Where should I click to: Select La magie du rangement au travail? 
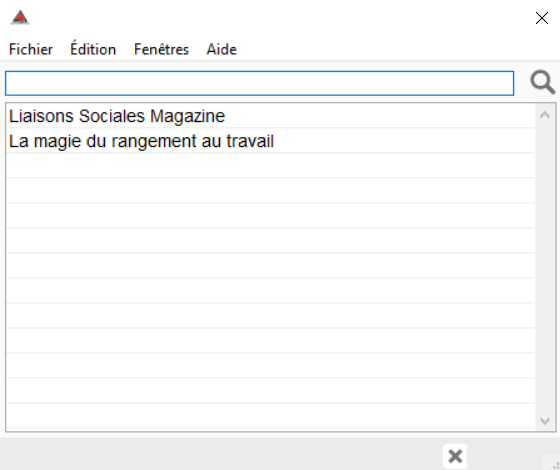(x=270, y=141)
